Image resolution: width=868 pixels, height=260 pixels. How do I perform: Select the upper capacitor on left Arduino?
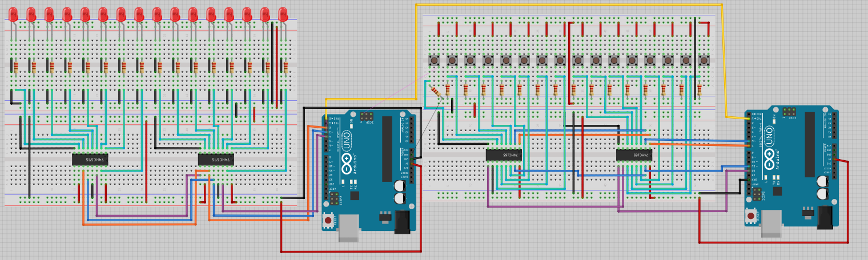[400, 186]
